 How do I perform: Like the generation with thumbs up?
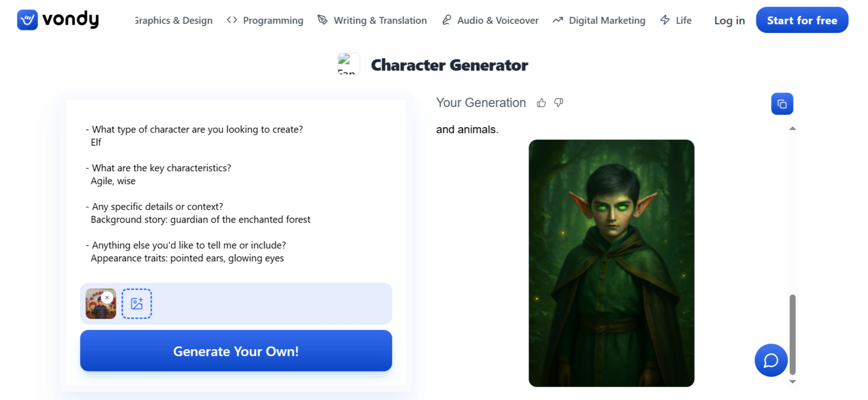pos(541,103)
